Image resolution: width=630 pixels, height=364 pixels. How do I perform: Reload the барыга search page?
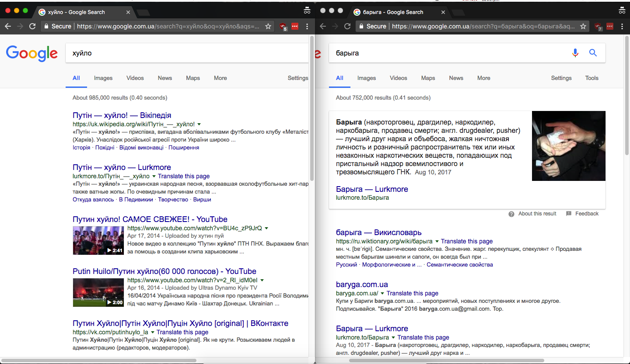pos(347,26)
